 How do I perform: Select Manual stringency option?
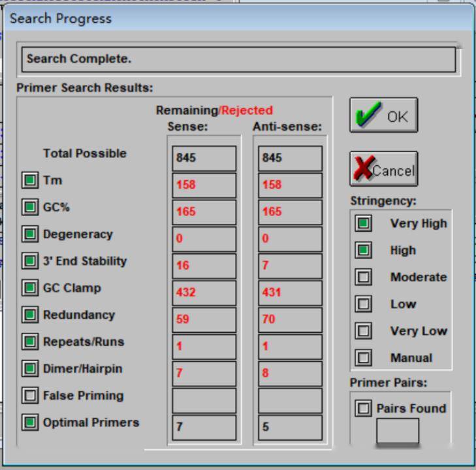[x=364, y=358]
